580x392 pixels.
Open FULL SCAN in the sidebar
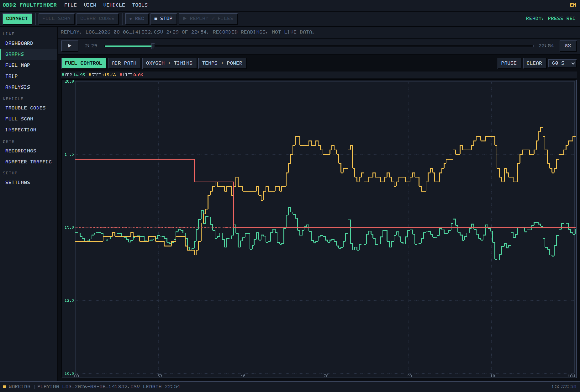pyautogui.click(x=29, y=119)
